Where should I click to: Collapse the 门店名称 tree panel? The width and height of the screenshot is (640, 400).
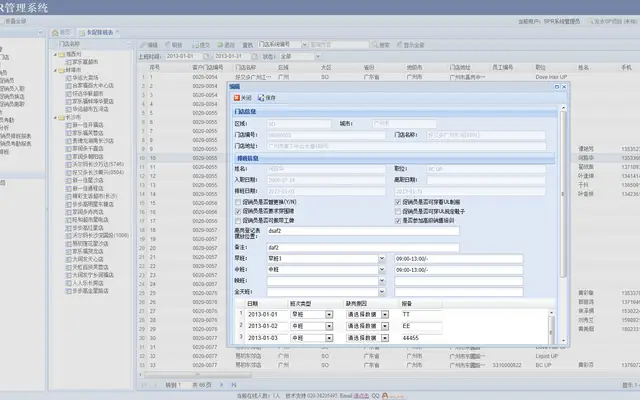click(129, 44)
